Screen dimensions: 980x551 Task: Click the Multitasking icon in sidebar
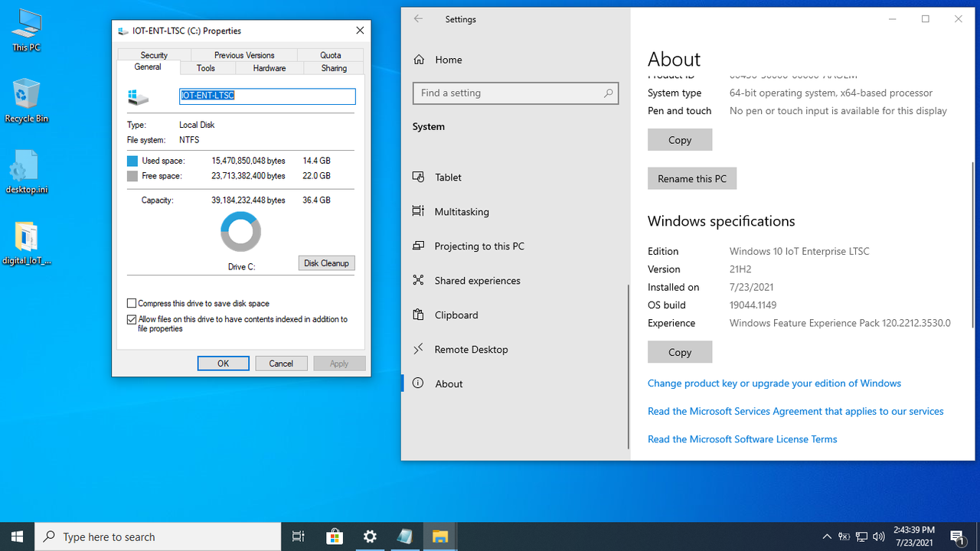(x=418, y=211)
